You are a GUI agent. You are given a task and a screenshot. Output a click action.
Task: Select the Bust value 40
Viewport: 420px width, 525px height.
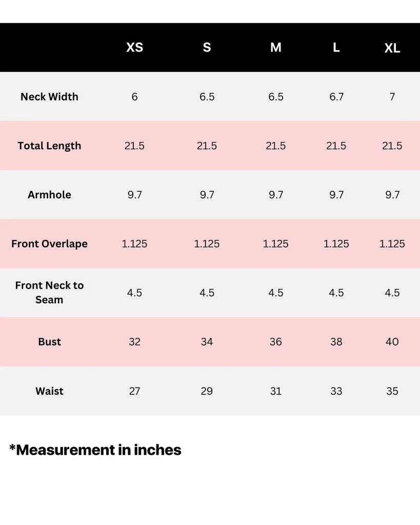pyautogui.click(x=392, y=341)
